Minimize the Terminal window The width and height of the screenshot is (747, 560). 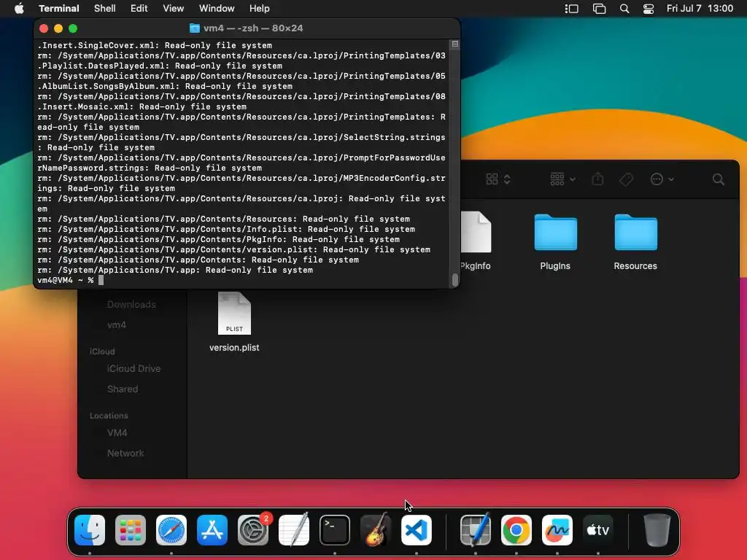tap(58, 28)
